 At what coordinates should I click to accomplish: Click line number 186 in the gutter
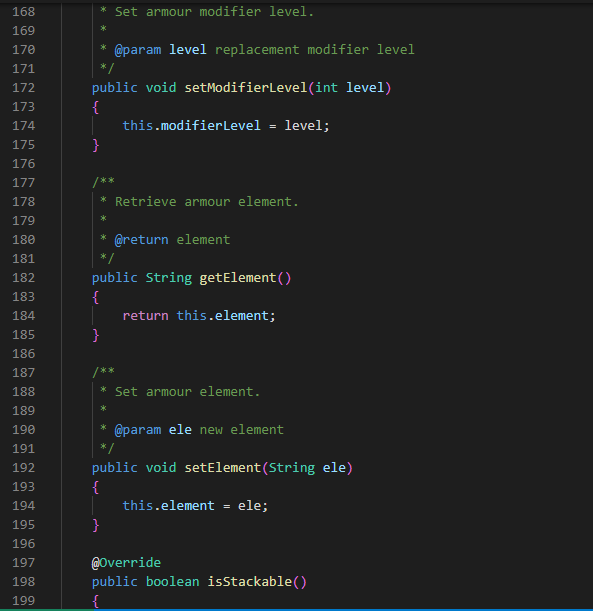click(x=24, y=354)
